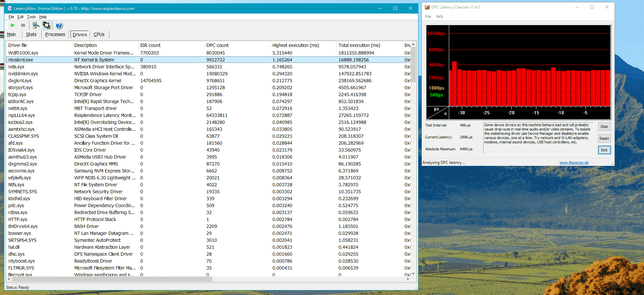Select the HTTP.sys driver row

click(208, 219)
